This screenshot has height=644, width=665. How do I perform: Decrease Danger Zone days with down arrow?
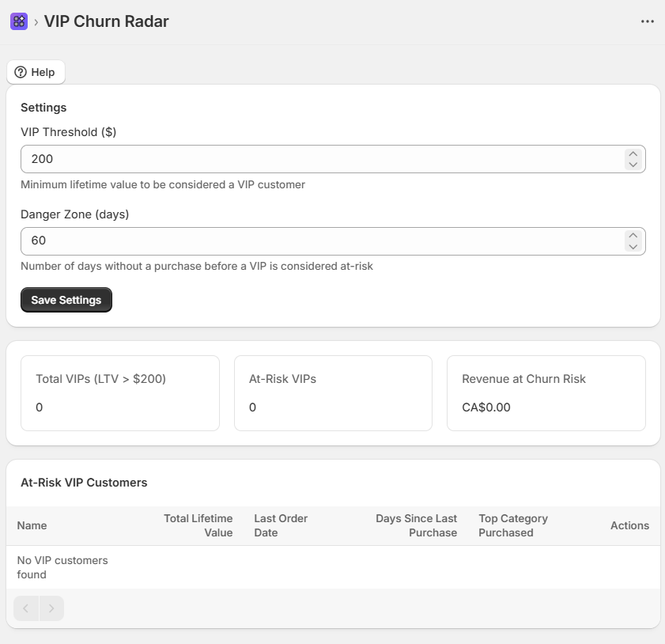pos(632,247)
